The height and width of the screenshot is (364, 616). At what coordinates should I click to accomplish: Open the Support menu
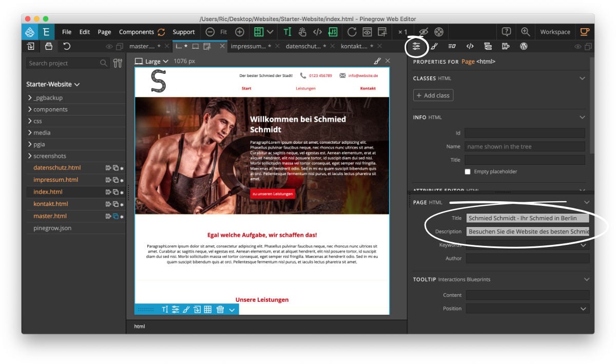[x=184, y=32]
